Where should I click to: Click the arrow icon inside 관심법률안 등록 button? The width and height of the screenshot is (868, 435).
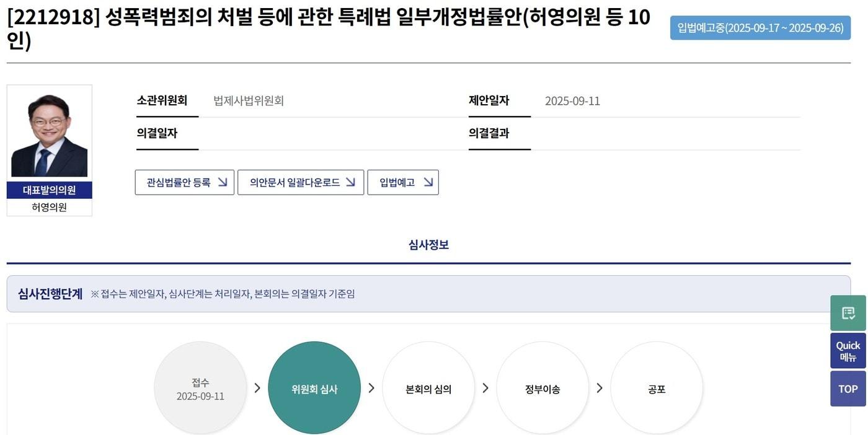pos(223,182)
